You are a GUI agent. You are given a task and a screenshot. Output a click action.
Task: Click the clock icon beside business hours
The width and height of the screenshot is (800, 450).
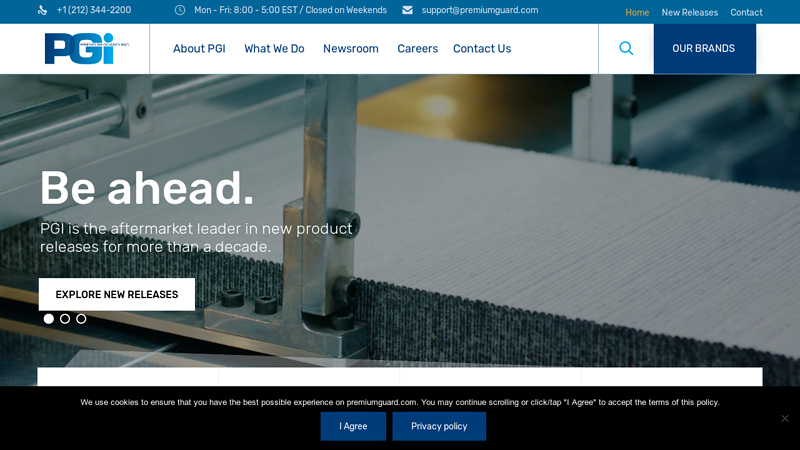coord(180,10)
